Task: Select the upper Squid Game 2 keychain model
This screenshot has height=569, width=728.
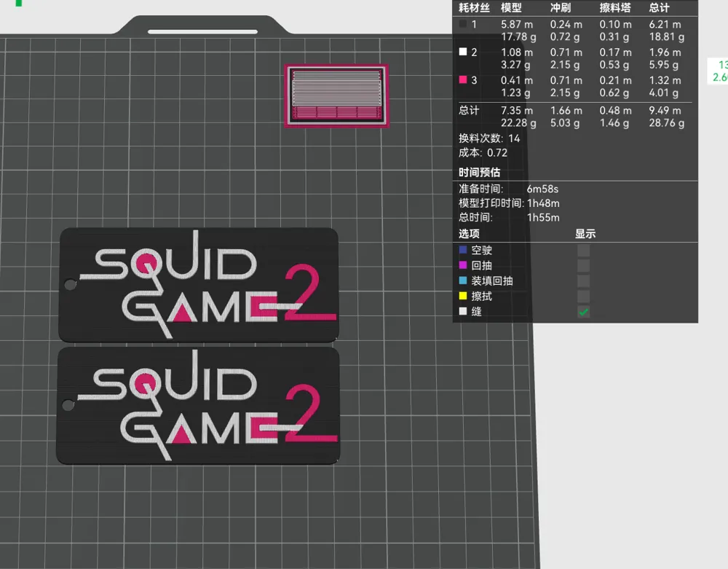Action: 199,285
